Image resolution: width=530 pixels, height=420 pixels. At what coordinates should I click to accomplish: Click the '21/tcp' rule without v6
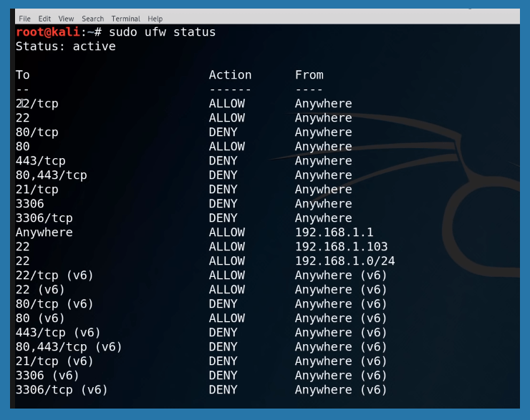coord(37,190)
